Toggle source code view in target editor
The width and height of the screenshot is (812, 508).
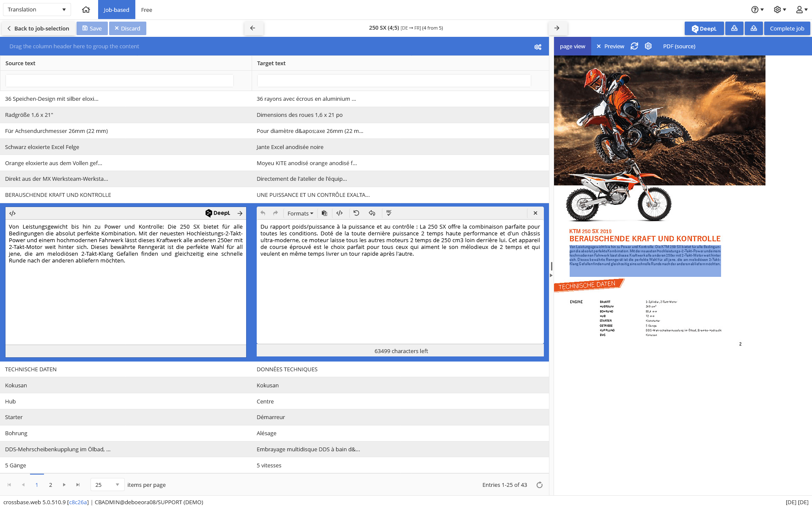tap(340, 213)
